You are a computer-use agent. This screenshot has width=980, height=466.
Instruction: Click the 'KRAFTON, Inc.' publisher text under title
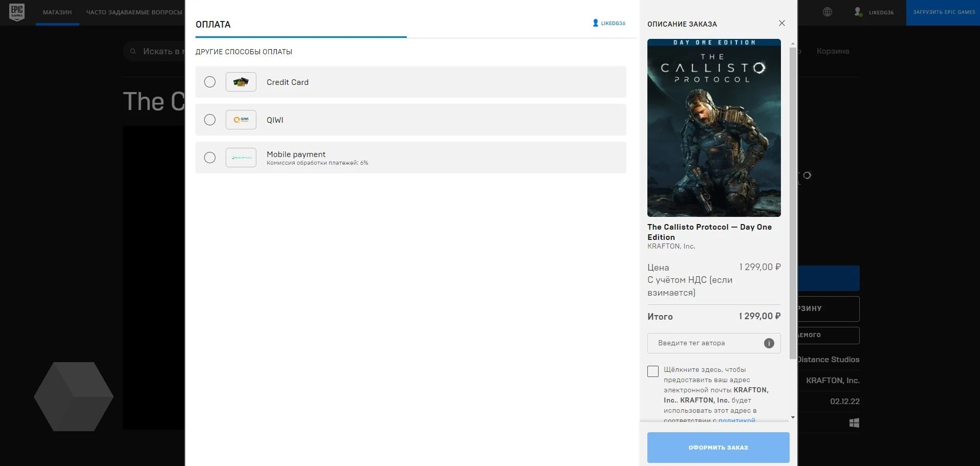coord(671,246)
